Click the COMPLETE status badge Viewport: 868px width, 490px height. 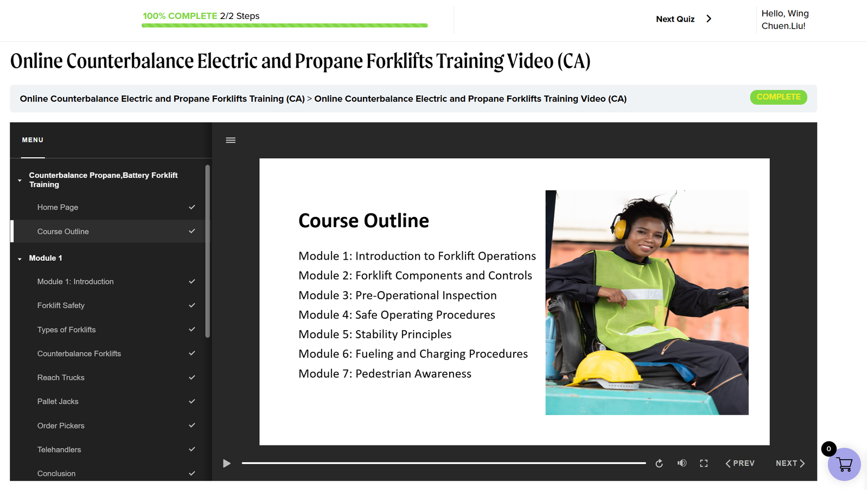(778, 97)
